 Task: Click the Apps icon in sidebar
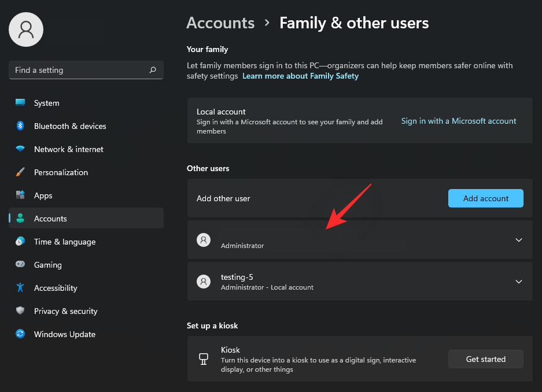[20, 195]
